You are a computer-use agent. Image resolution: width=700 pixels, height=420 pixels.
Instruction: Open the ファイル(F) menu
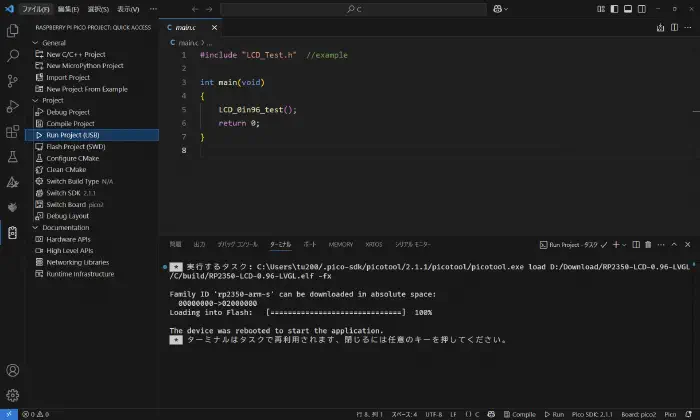coord(36,8)
